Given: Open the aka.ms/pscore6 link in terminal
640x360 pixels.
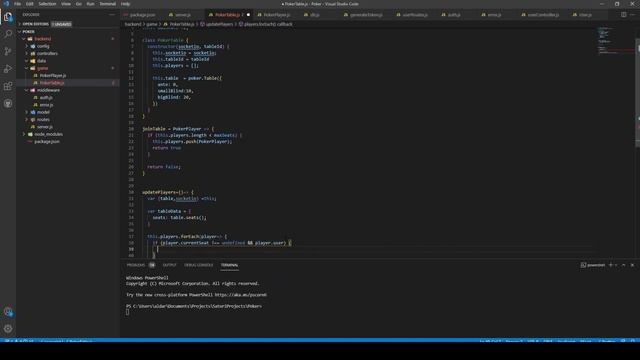Looking at the screenshot, I should pyautogui.click(x=240, y=295).
